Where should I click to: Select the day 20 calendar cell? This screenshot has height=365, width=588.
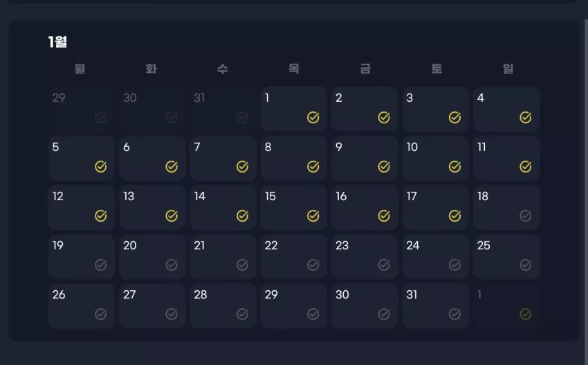[x=152, y=257]
